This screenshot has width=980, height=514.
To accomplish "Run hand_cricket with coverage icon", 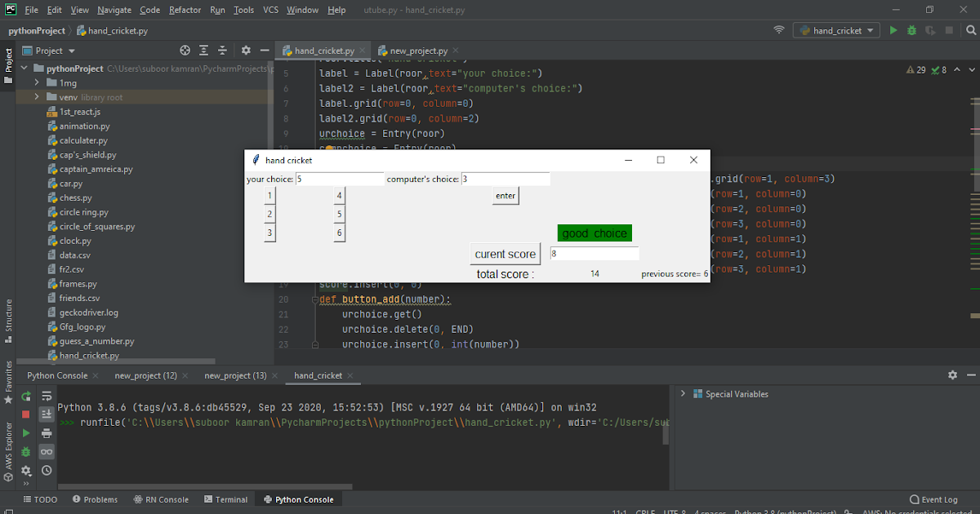I will click(930, 29).
